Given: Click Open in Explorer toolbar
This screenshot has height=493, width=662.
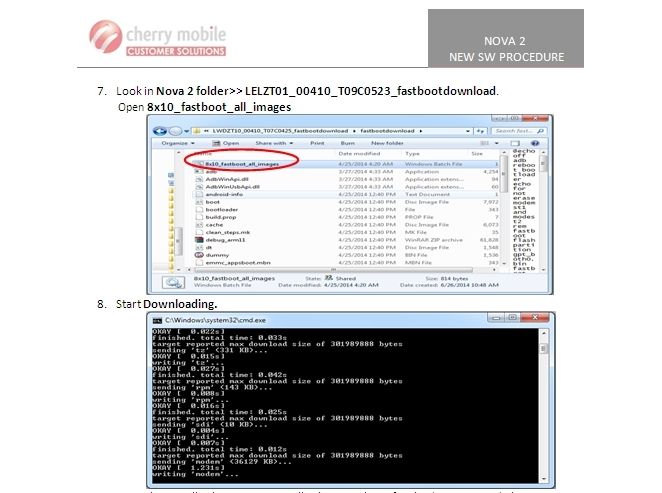Looking at the screenshot, I should pos(226,143).
